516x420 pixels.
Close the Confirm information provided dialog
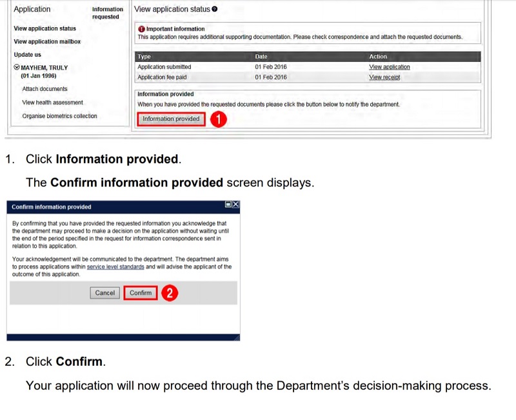[x=235, y=205]
